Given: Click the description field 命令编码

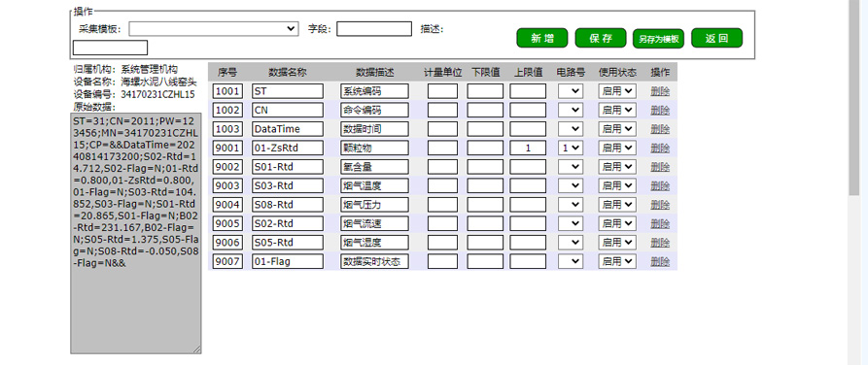Looking at the screenshot, I should click(375, 110).
